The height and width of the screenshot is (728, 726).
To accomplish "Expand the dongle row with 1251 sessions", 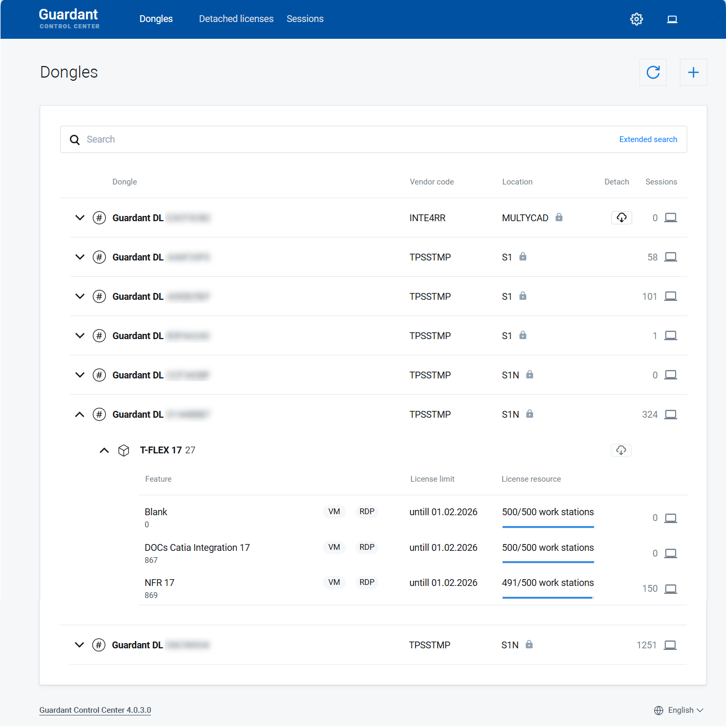I will pyautogui.click(x=79, y=645).
